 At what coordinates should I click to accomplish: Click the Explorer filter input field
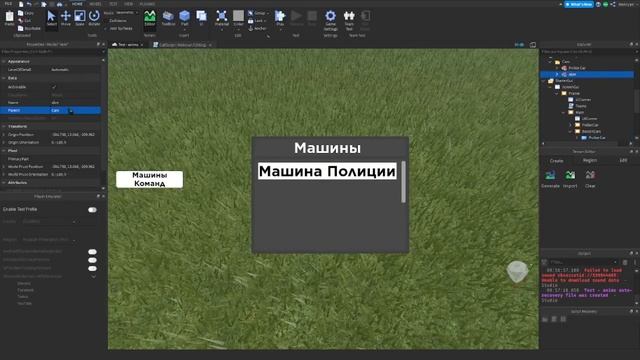[586, 51]
